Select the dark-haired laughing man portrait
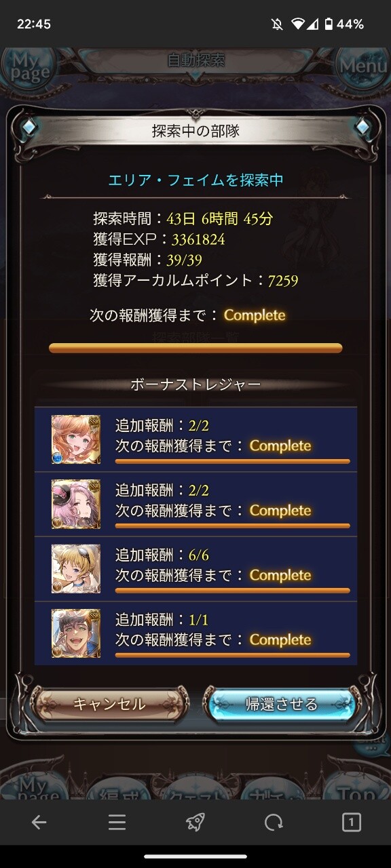Viewport: 391px width, 868px height. [x=75, y=633]
